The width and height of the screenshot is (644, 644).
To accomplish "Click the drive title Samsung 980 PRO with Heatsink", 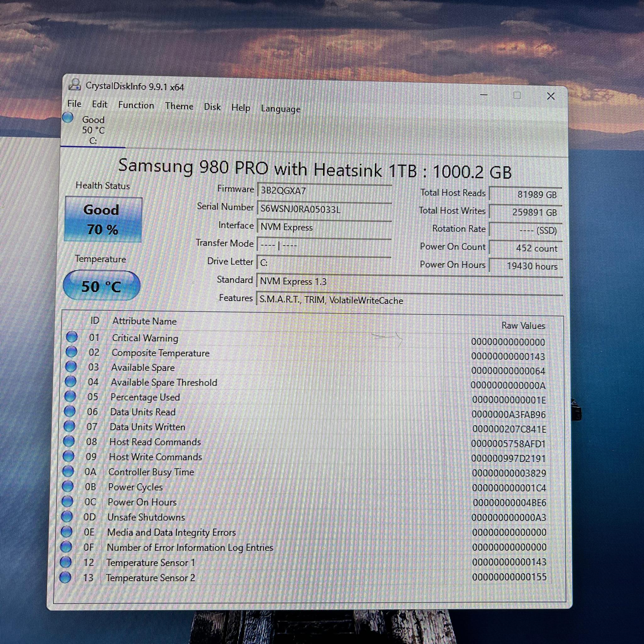I will point(315,169).
